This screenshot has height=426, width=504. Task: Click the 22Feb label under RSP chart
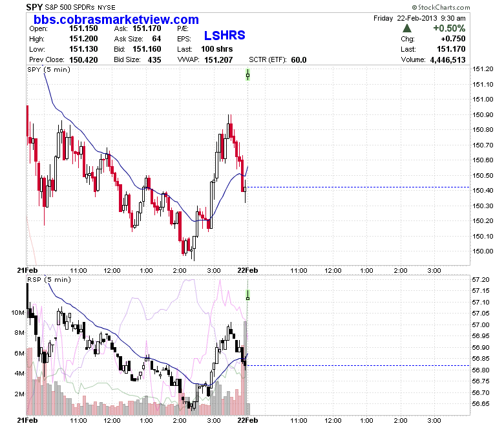tap(247, 420)
